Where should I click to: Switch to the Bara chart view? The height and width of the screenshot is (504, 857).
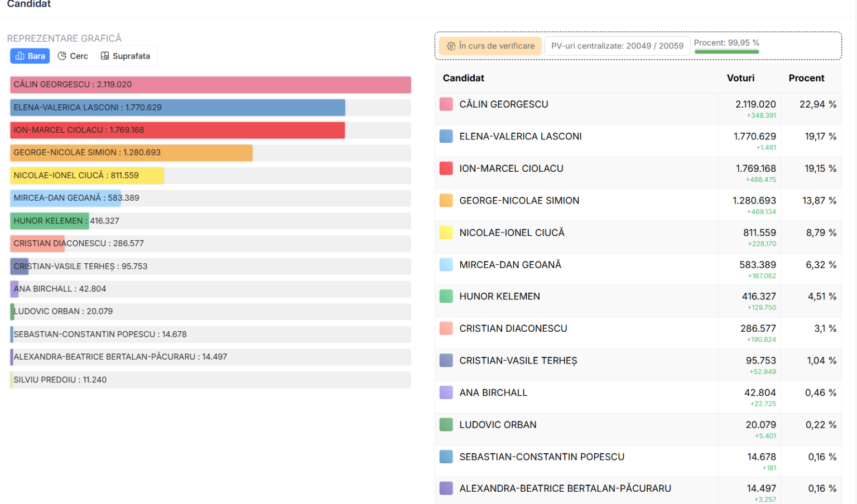30,56
